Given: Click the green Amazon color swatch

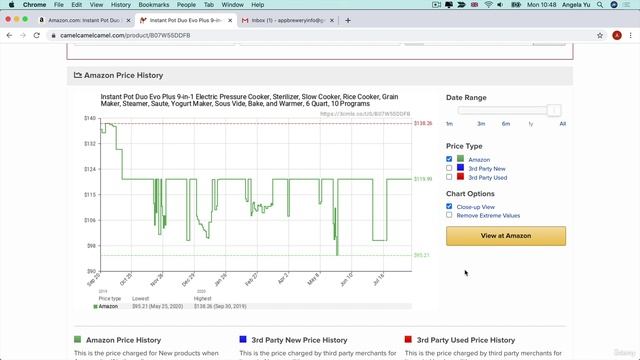Looking at the screenshot, I should coord(460,159).
